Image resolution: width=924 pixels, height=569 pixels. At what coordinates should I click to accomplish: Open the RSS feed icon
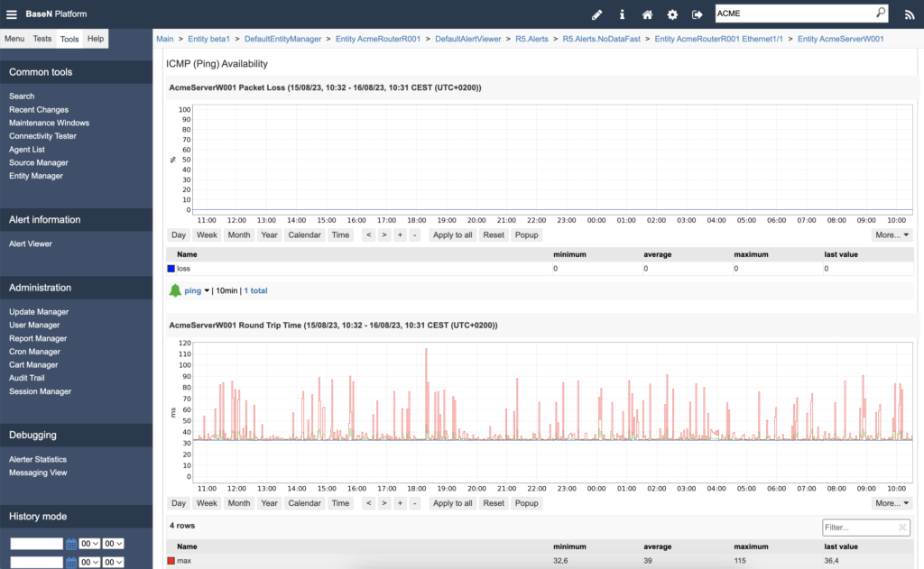910,14
